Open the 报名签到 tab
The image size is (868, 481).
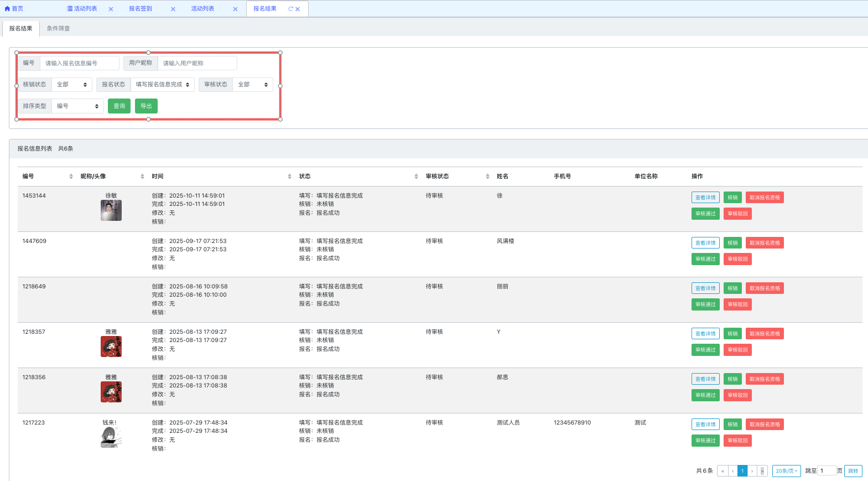141,9
